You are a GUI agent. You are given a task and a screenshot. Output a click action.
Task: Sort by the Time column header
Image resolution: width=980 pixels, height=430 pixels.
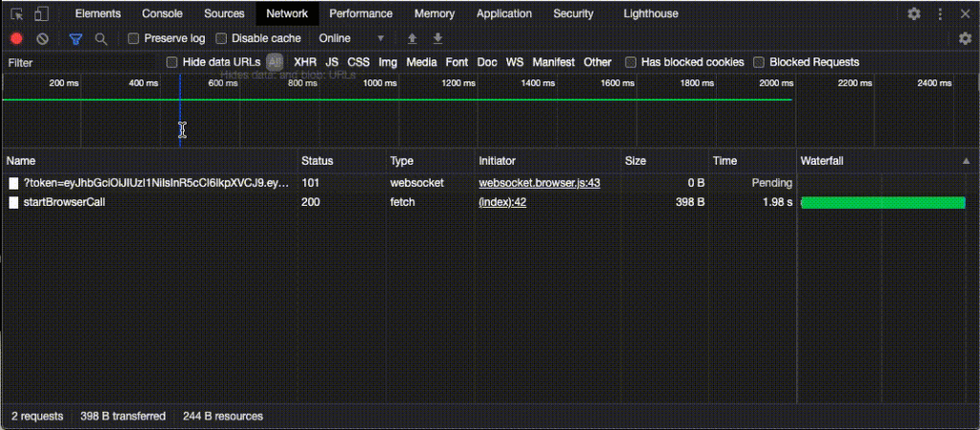click(753, 161)
